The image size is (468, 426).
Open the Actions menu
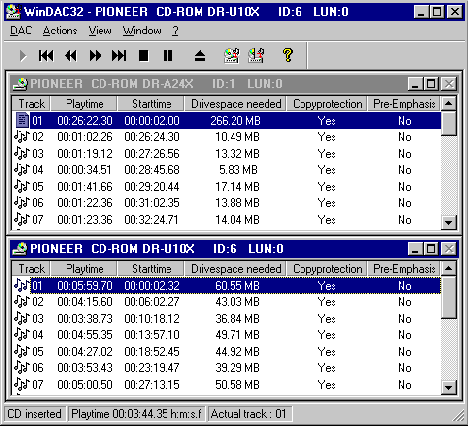coord(60,31)
